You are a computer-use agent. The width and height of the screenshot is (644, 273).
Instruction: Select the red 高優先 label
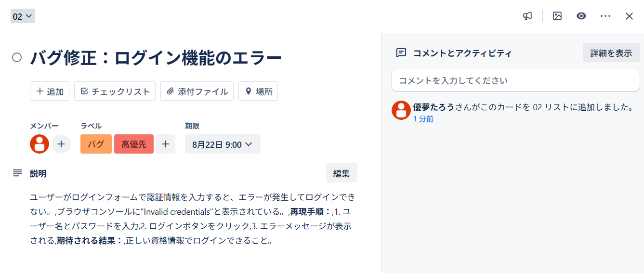point(133,144)
